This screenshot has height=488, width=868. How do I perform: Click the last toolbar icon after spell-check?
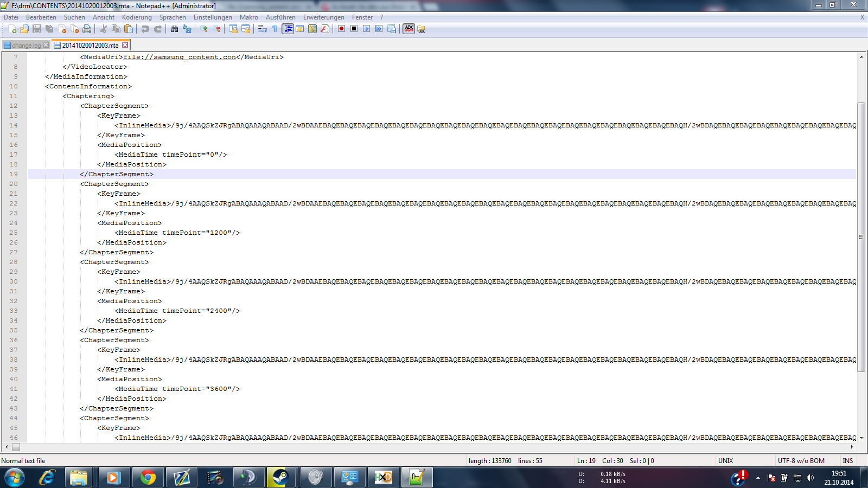coord(422,29)
